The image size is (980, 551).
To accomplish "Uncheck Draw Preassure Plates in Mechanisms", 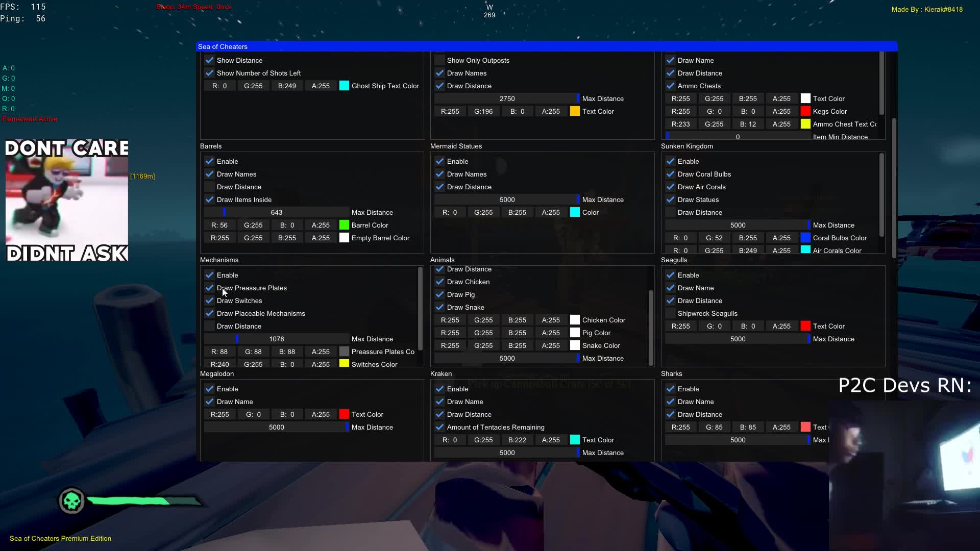I will [209, 288].
